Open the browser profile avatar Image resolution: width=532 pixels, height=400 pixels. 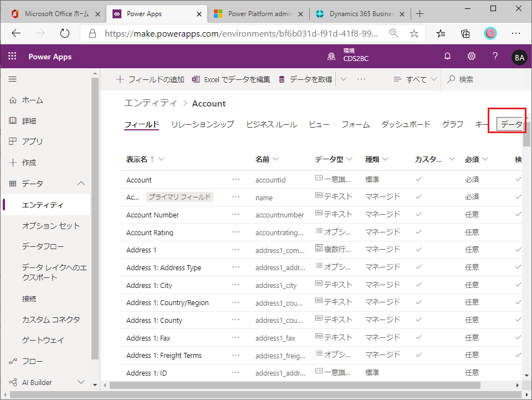click(490, 33)
